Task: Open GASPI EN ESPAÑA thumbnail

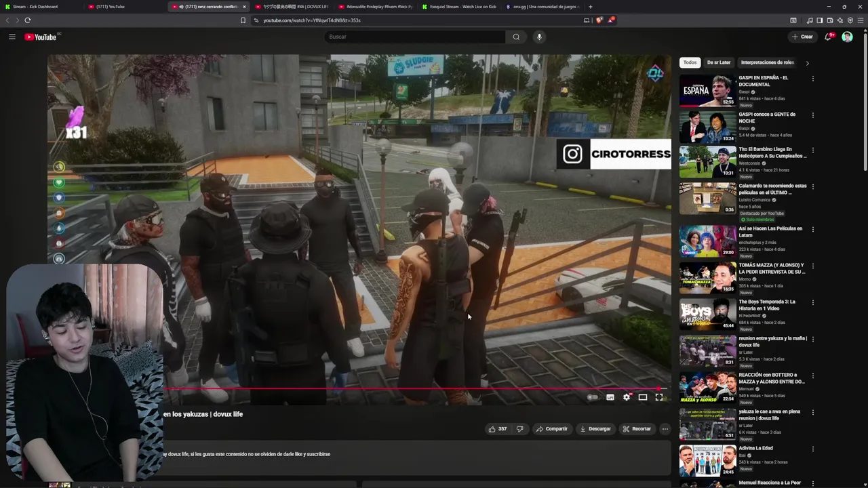Action: (x=707, y=90)
